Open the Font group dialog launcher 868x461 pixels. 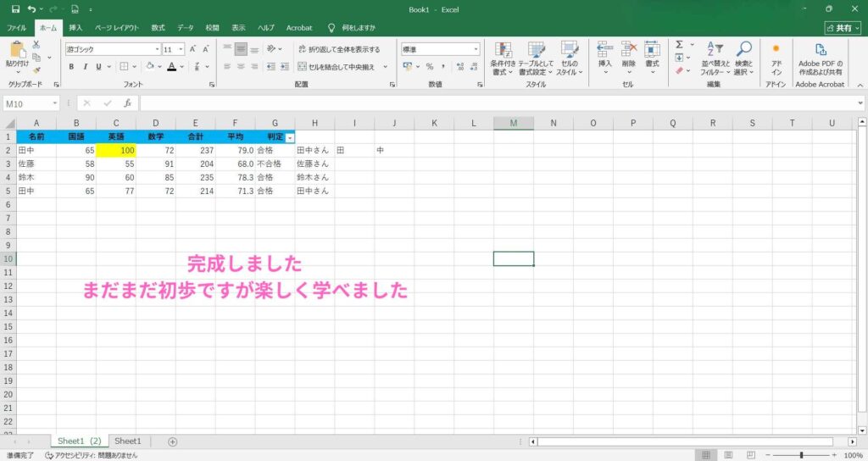pyautogui.click(x=212, y=84)
